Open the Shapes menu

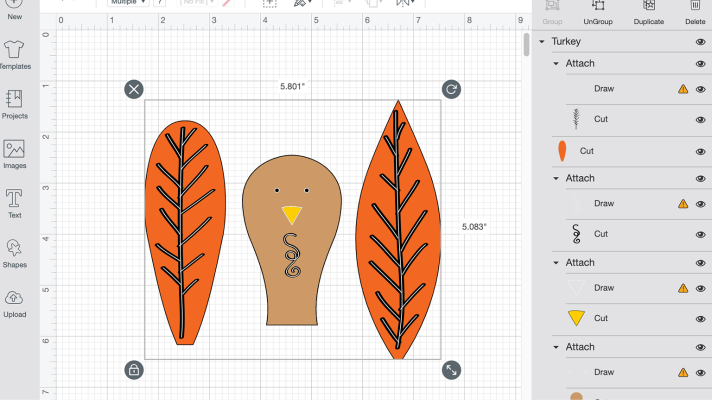14,254
